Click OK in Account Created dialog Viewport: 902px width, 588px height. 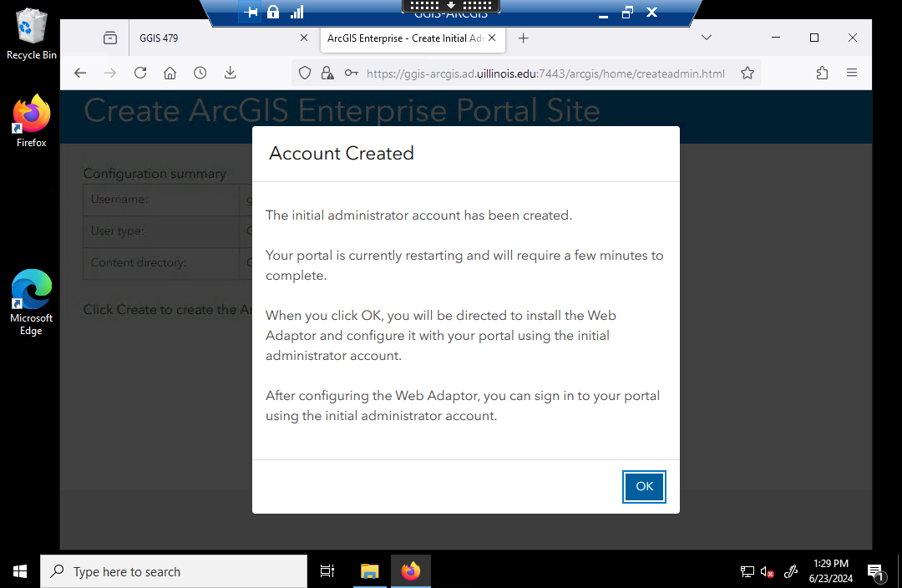[x=644, y=487]
